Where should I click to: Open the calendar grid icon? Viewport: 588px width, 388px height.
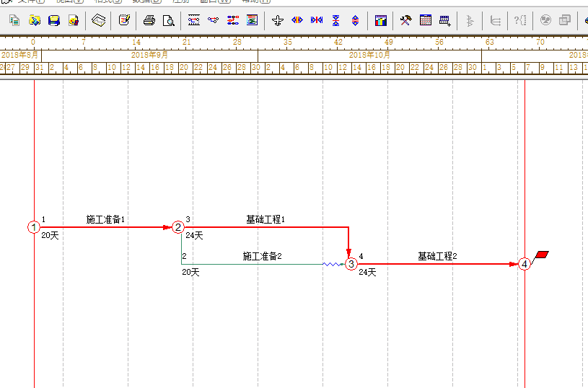click(426, 20)
